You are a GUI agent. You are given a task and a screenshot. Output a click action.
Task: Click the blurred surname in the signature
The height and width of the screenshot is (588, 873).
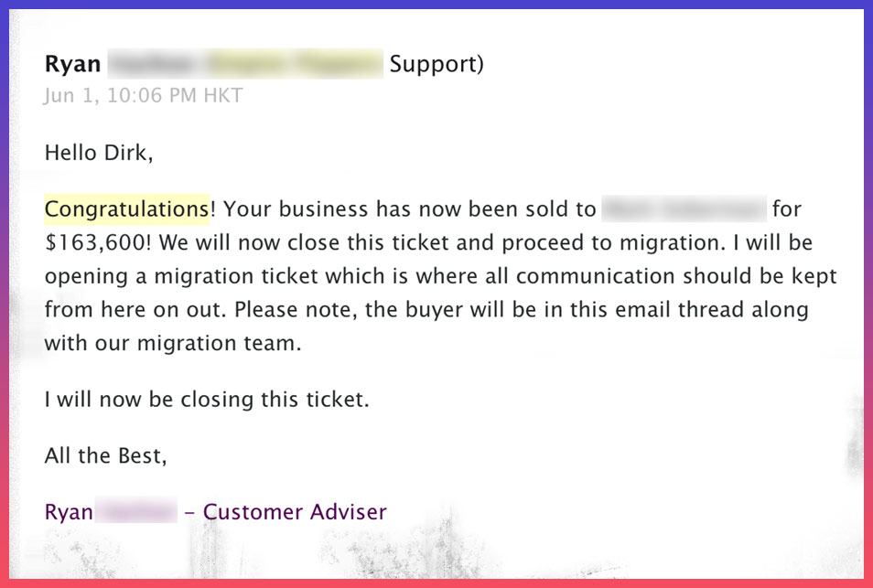click(x=136, y=510)
